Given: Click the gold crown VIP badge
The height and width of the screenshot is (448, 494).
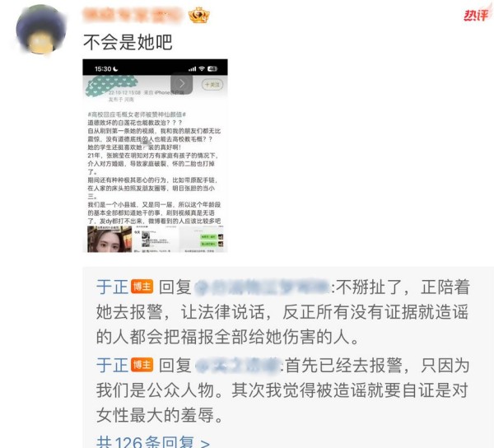Looking at the screenshot, I should 199,15.
